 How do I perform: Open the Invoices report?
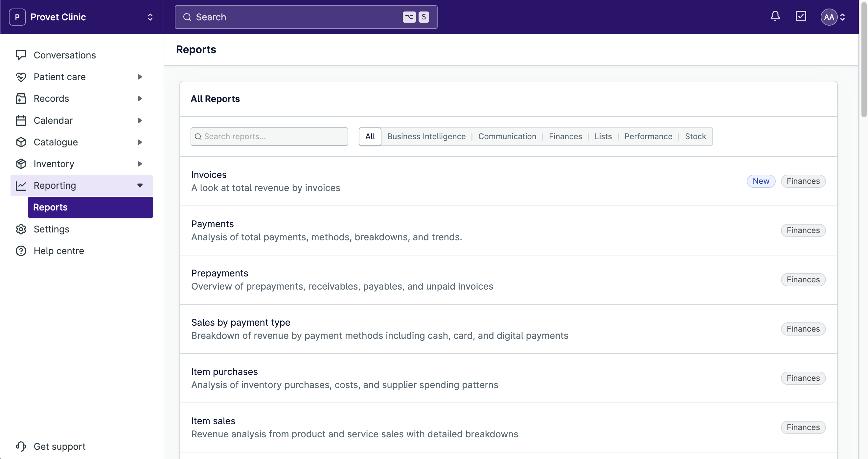pos(209,174)
